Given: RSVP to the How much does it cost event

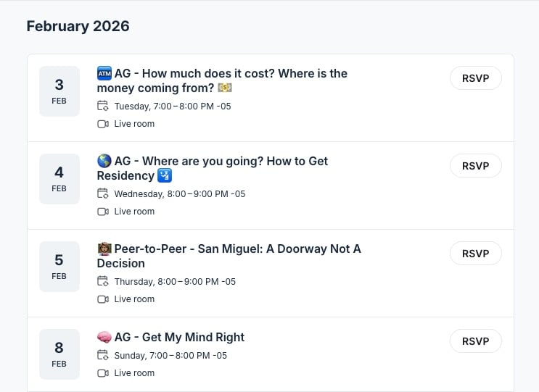Looking at the screenshot, I should pyautogui.click(x=475, y=78).
